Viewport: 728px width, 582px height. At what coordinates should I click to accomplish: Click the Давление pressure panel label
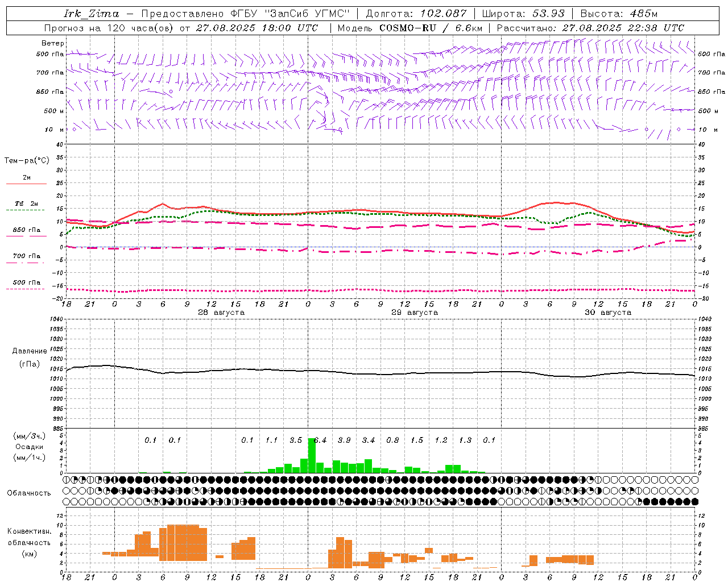pos(29,351)
